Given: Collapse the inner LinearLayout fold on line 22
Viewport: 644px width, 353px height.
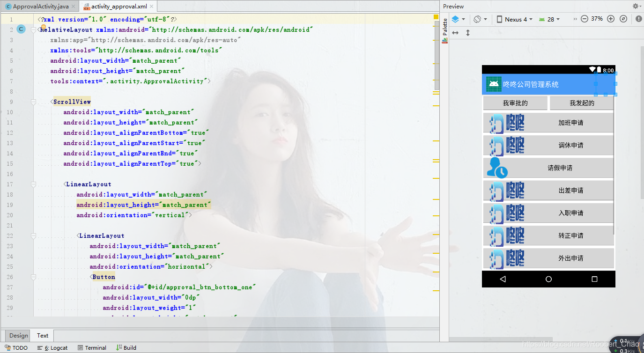Looking at the screenshot, I should click(34, 235).
